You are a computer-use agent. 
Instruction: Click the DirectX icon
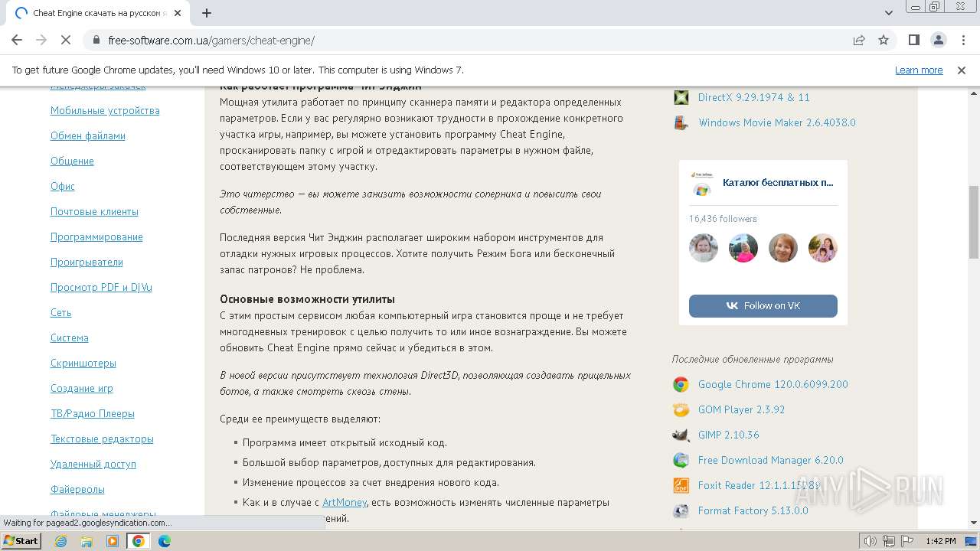click(x=681, y=97)
